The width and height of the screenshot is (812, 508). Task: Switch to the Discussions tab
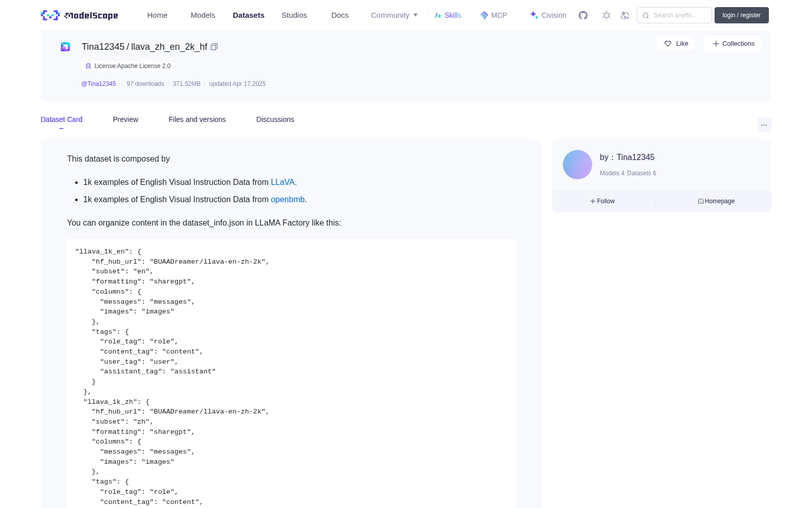coord(275,119)
